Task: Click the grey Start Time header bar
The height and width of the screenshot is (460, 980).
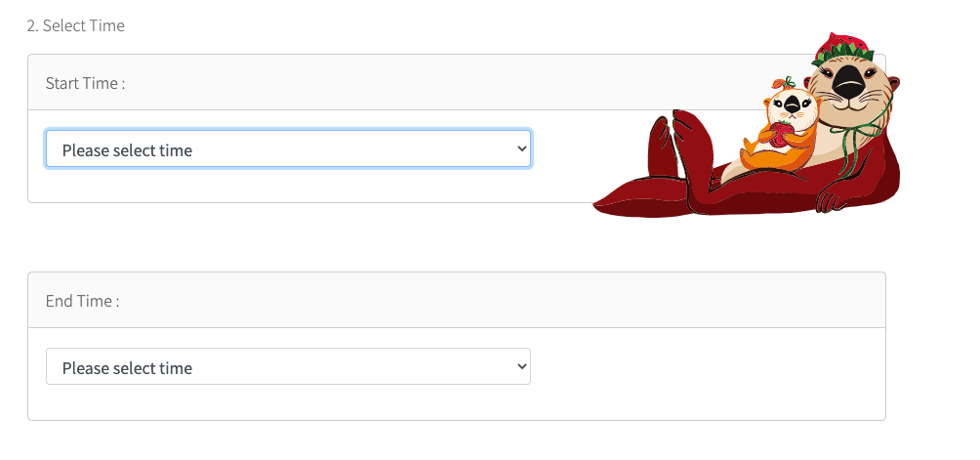Action: [457, 82]
